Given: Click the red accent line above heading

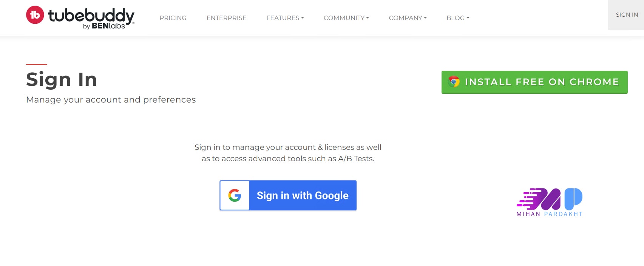Looking at the screenshot, I should (x=37, y=65).
